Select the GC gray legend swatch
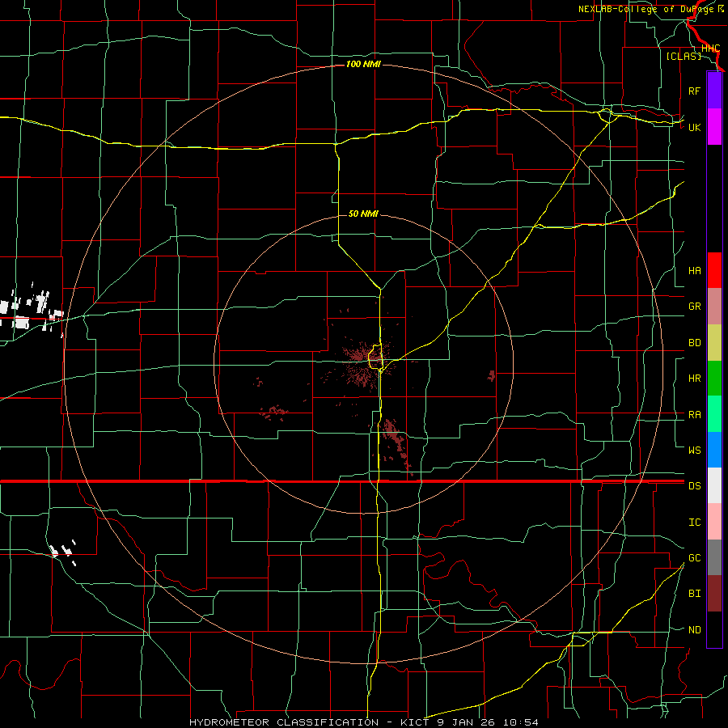Screen dimensions: 728x728 (714, 557)
